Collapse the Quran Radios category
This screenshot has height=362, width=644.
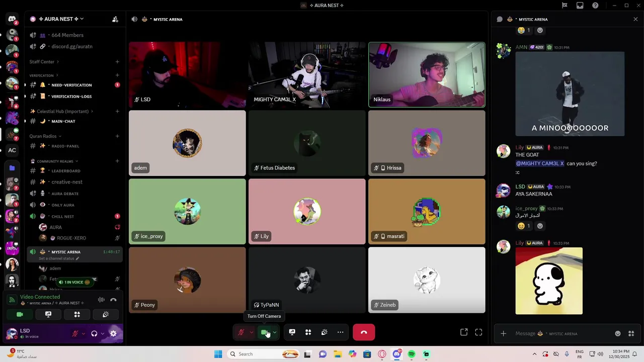[x=45, y=136]
